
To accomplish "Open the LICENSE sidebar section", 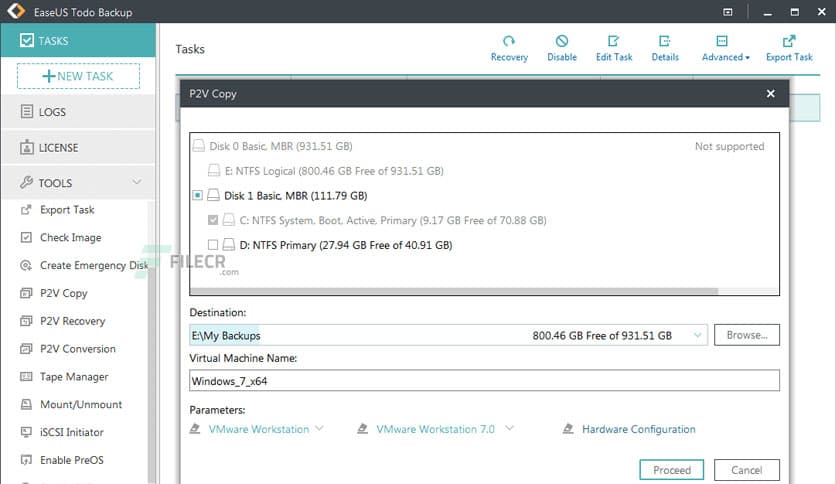I will pos(78,148).
